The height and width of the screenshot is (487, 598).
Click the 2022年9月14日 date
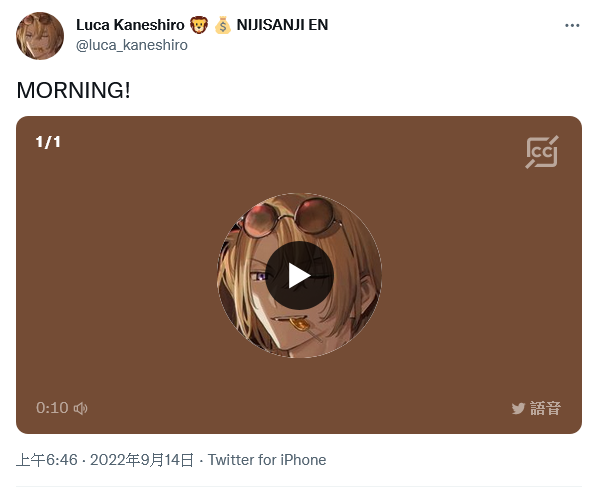tap(142, 460)
